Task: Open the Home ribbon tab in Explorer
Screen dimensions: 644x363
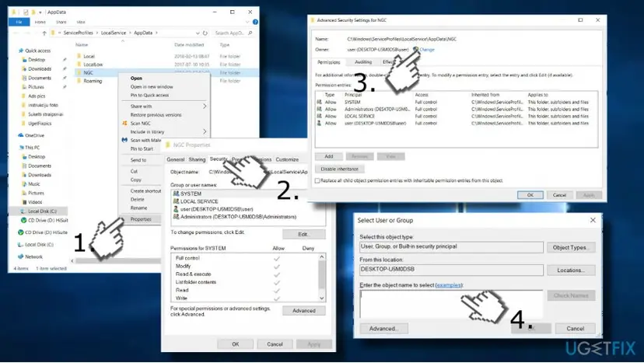Action: [40, 22]
